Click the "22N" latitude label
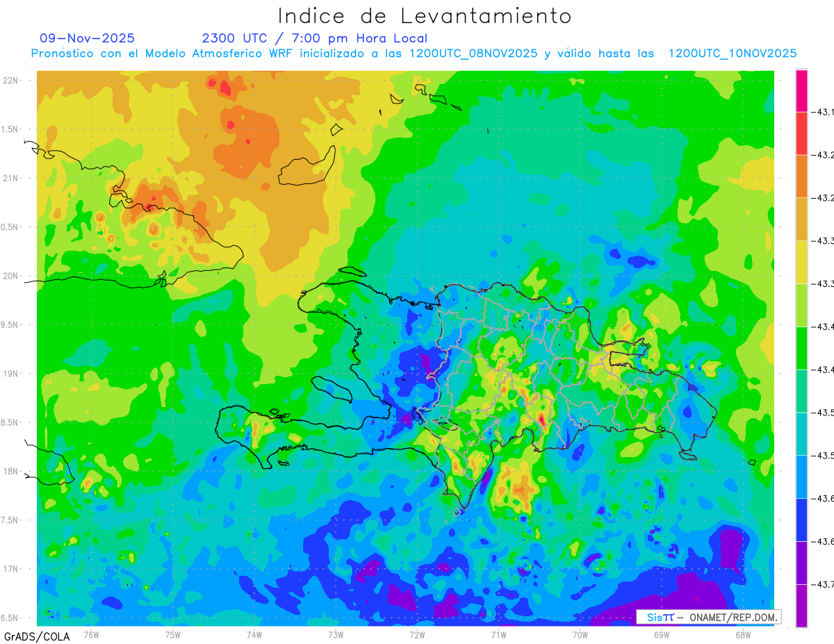The height and width of the screenshot is (644, 834). pos(10,80)
